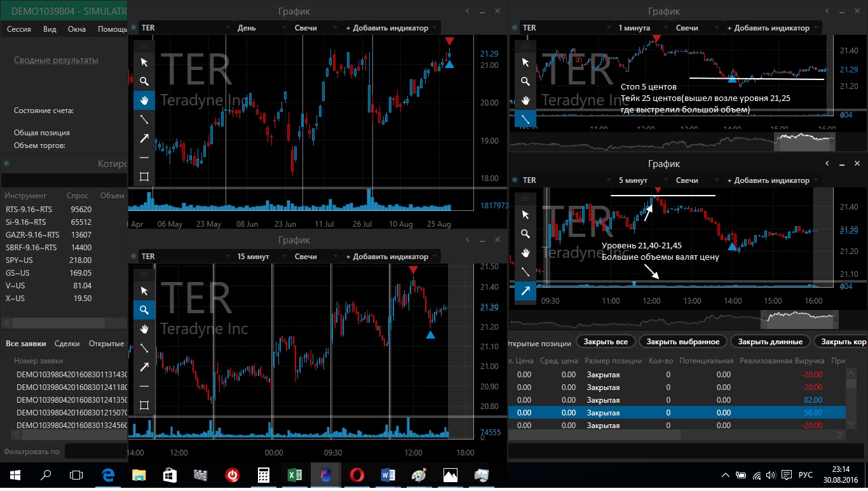868x491 pixels.
Task: Click the Инструмент column header
Action: (25, 196)
